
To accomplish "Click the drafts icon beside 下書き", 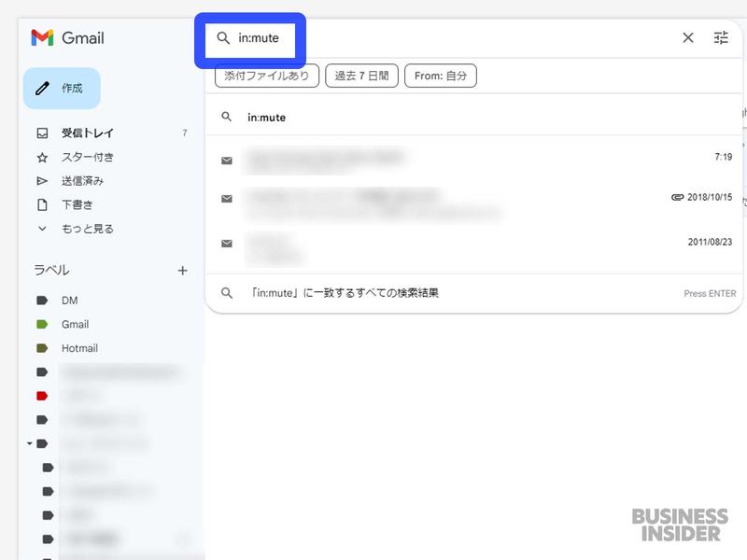I will tap(40, 204).
